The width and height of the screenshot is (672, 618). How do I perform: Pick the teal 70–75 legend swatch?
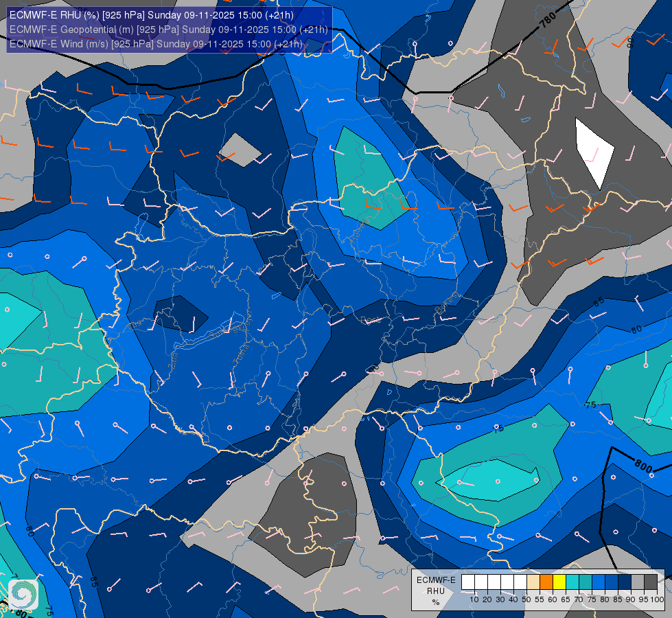point(586,582)
